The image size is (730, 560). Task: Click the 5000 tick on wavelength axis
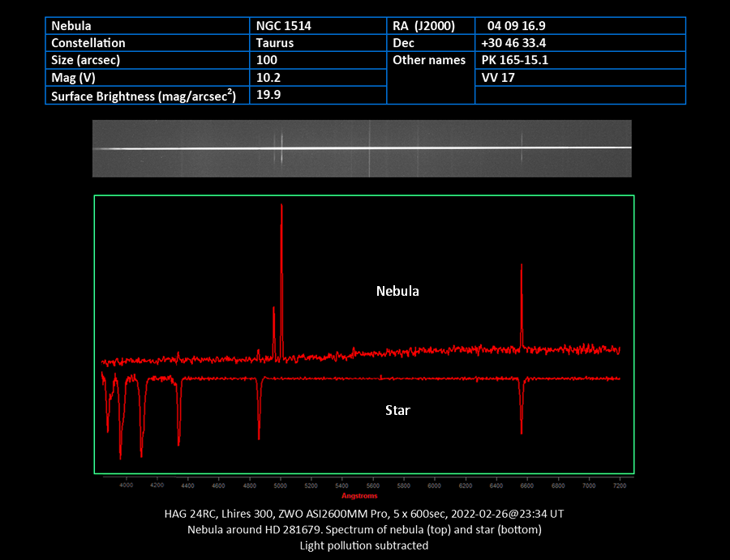(280, 485)
